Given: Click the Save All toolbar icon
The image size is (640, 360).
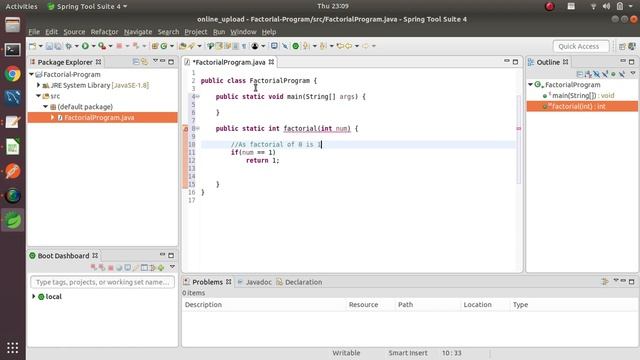Looking at the screenshot, I should tap(58, 46).
